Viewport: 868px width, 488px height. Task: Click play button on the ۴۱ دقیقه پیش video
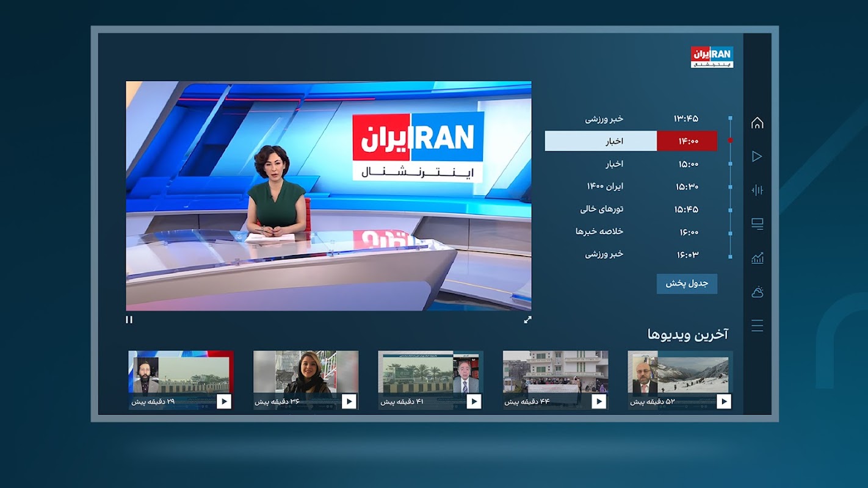[474, 401]
